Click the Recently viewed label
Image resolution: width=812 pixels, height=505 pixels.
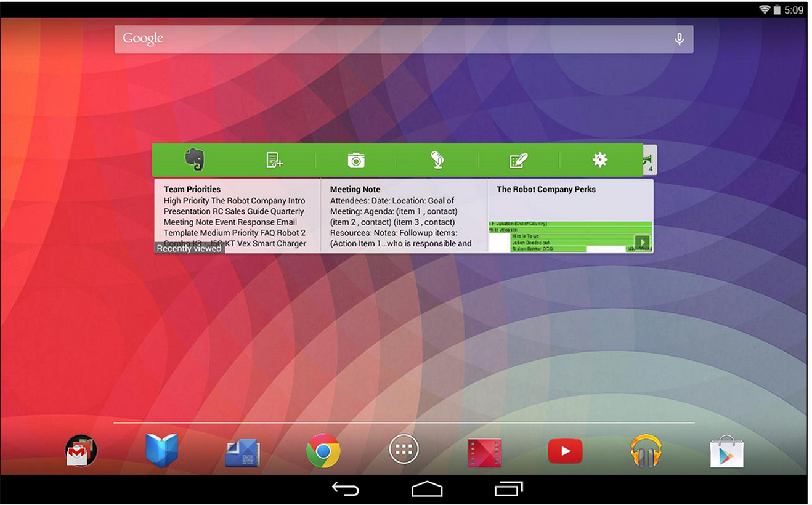pos(189,248)
